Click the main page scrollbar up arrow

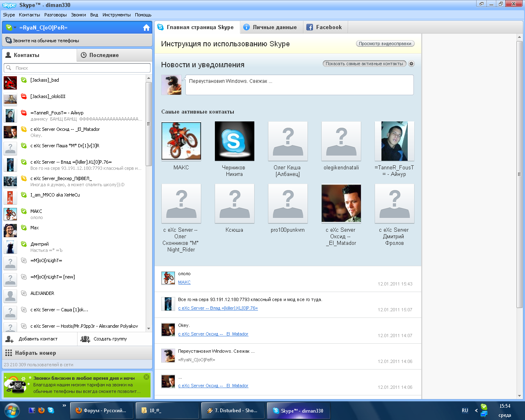[x=519, y=37]
